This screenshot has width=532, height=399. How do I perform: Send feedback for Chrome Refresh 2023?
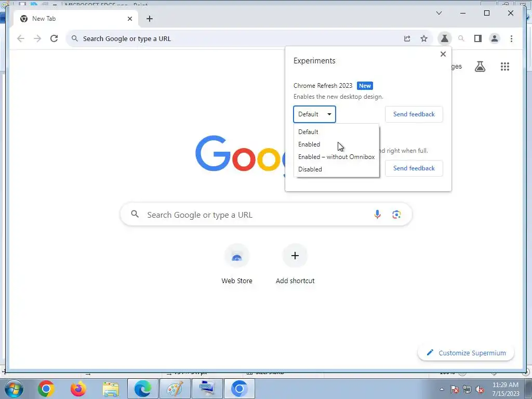point(414,114)
